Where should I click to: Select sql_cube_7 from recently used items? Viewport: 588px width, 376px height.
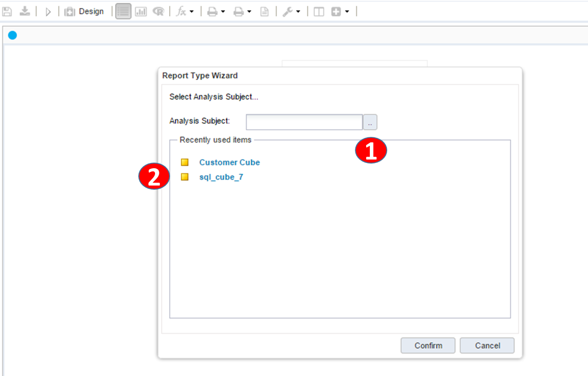click(x=221, y=177)
